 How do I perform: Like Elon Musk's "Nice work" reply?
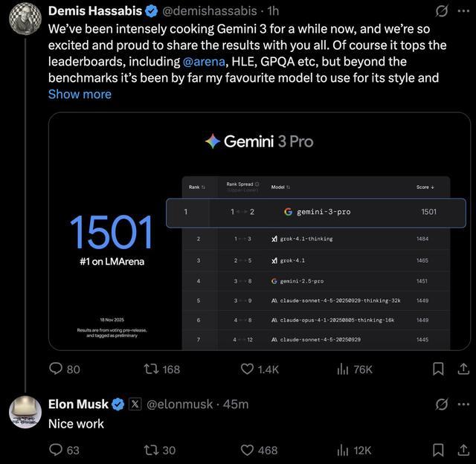[248, 449]
